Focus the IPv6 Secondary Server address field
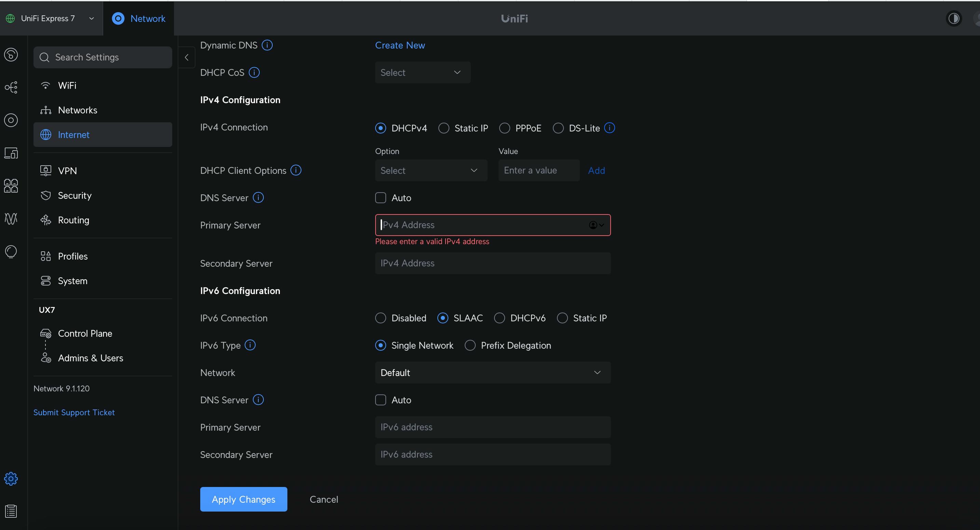The height and width of the screenshot is (530, 980). [x=493, y=454]
